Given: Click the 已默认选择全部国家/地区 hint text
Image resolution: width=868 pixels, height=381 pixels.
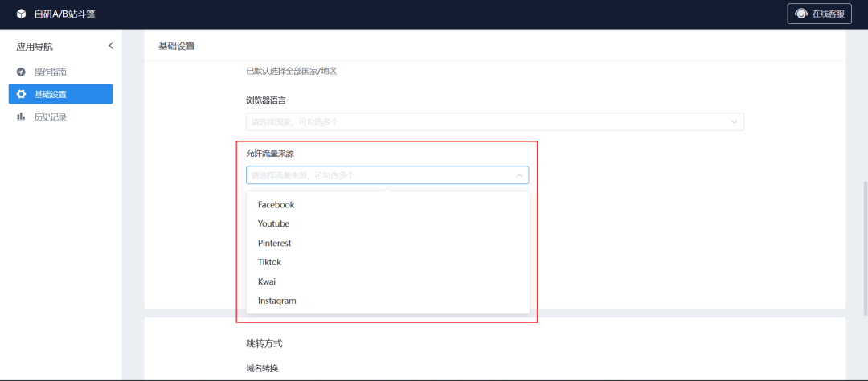Looking at the screenshot, I should click(x=291, y=71).
